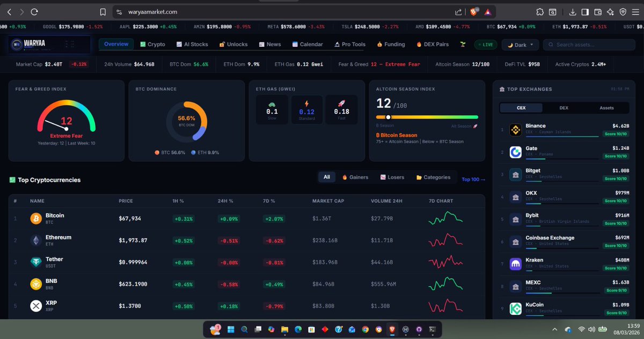
Task: Open the browser downloads icon
Action: pyautogui.click(x=573, y=11)
